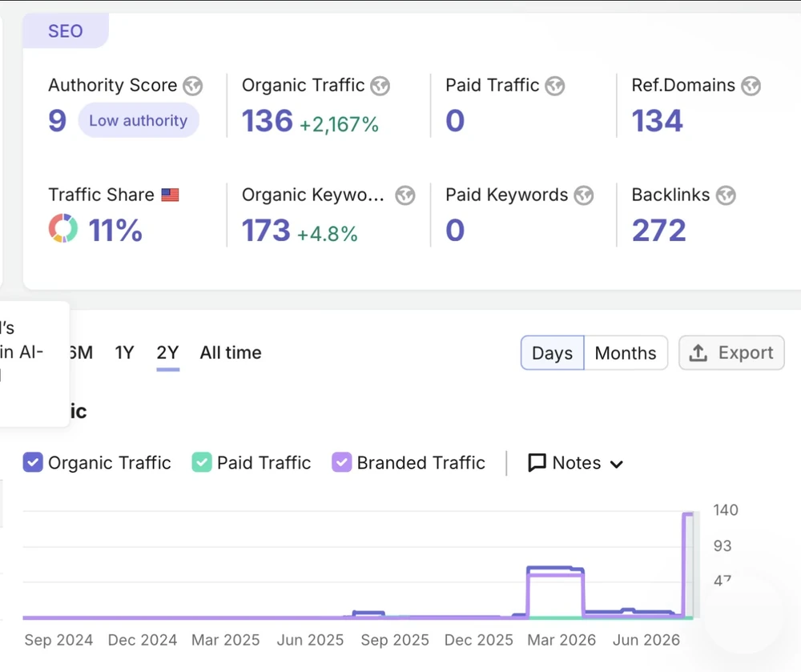Switch to the SEO tab
Screen dimensions: 801x672
(x=66, y=31)
